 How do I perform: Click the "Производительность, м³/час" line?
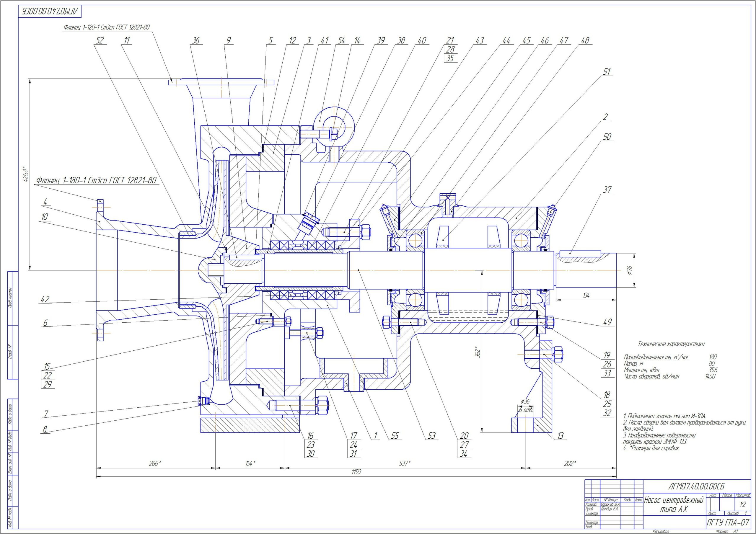(x=656, y=357)
